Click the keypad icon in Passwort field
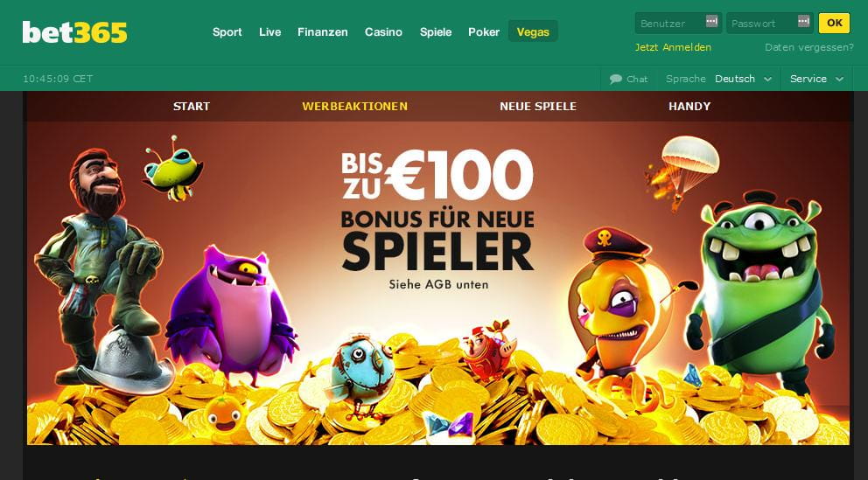Viewport: 868px width, 480px height. 804,22
